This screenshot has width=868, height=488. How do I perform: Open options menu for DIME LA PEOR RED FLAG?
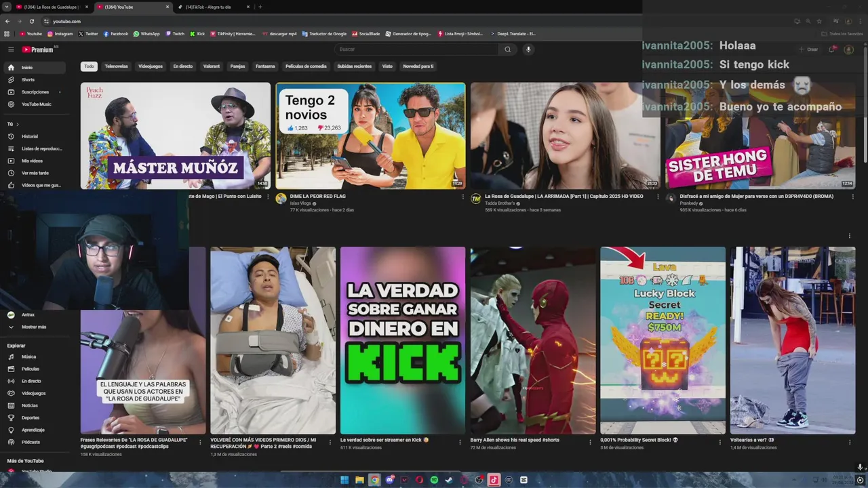[x=463, y=197]
